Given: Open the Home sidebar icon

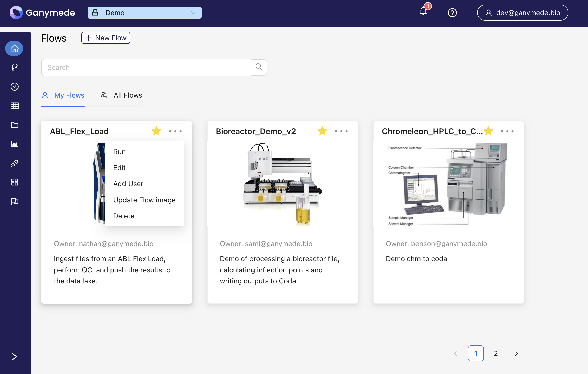Looking at the screenshot, I should [x=14, y=48].
